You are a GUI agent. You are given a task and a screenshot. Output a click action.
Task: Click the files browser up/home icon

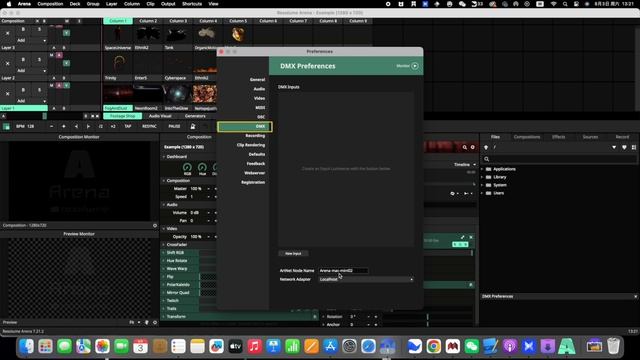pyautogui.click(x=486, y=147)
